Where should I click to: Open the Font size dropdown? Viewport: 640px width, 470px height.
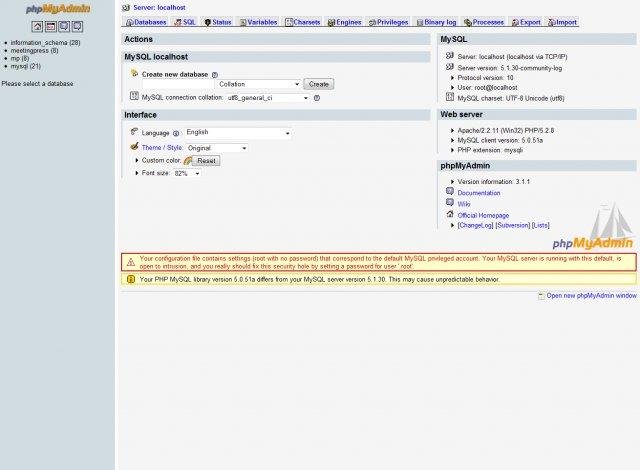187,173
